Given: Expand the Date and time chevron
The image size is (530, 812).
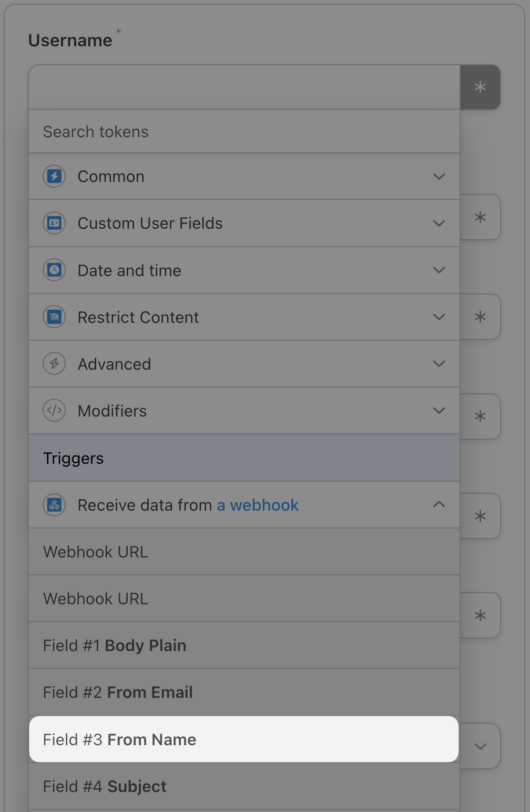Looking at the screenshot, I should (x=439, y=270).
